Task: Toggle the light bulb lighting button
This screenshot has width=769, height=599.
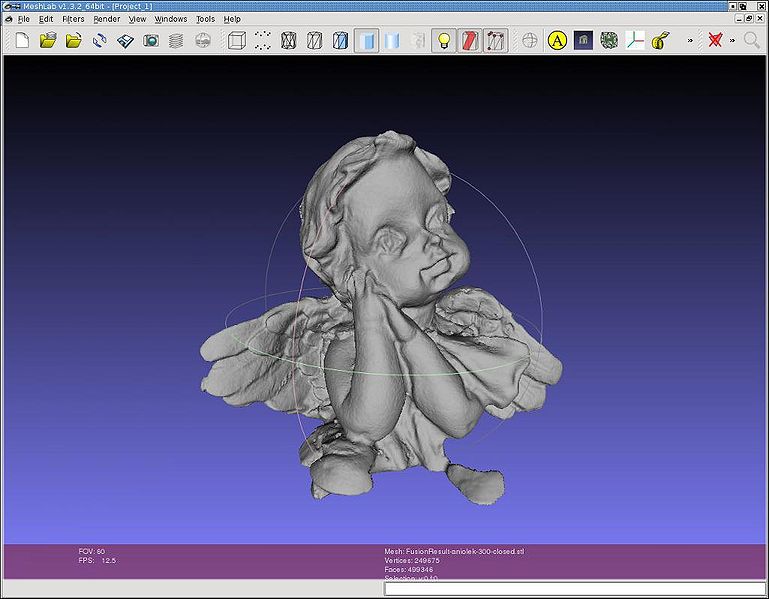Action: click(x=444, y=41)
